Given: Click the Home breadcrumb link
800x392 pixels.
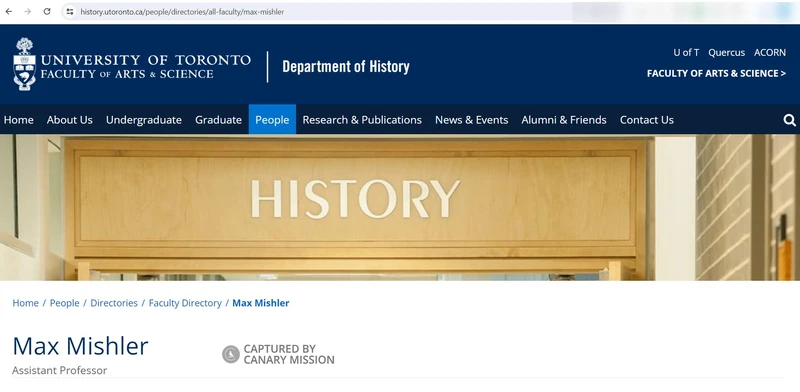Looking at the screenshot, I should [26, 303].
